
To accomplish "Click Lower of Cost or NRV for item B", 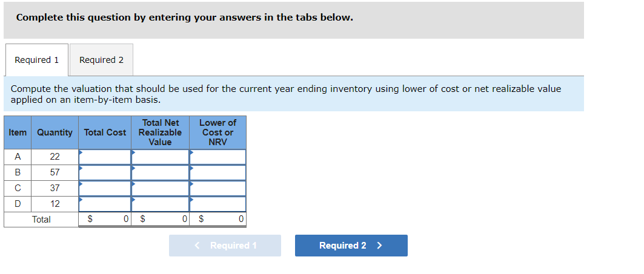I will 217,172.
